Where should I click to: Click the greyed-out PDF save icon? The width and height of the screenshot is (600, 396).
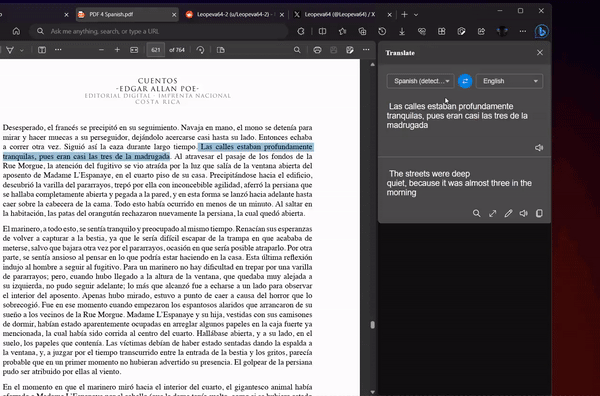pyautogui.click(x=334, y=50)
